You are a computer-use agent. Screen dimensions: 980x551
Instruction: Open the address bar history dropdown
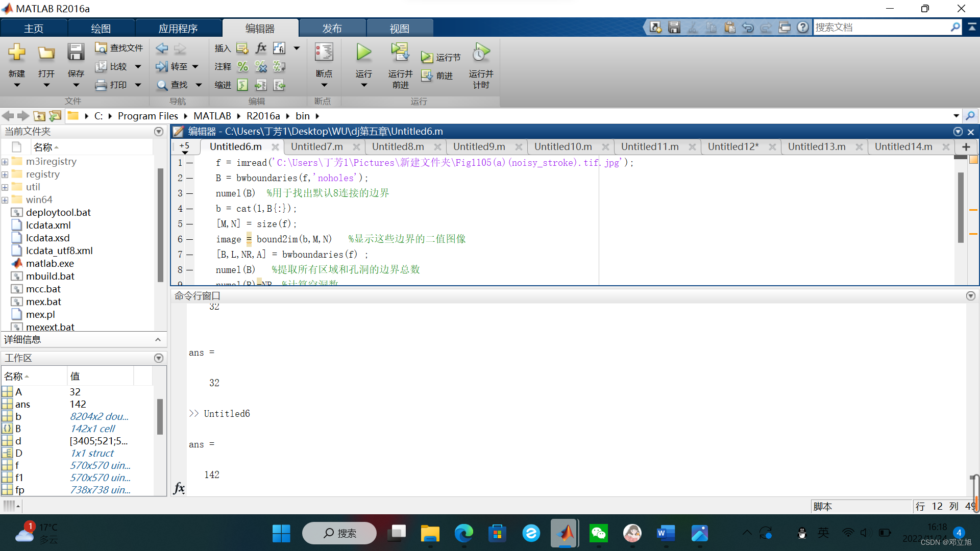(x=956, y=116)
